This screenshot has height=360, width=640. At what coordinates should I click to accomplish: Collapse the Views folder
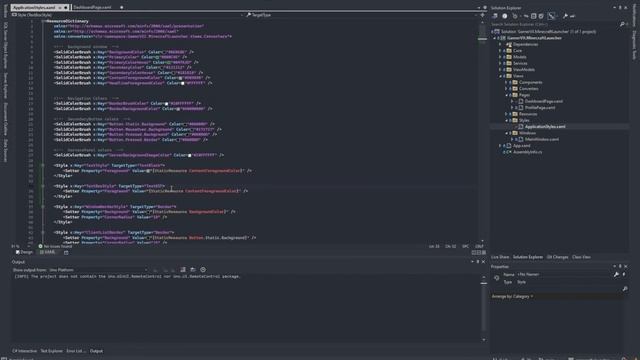(500, 76)
